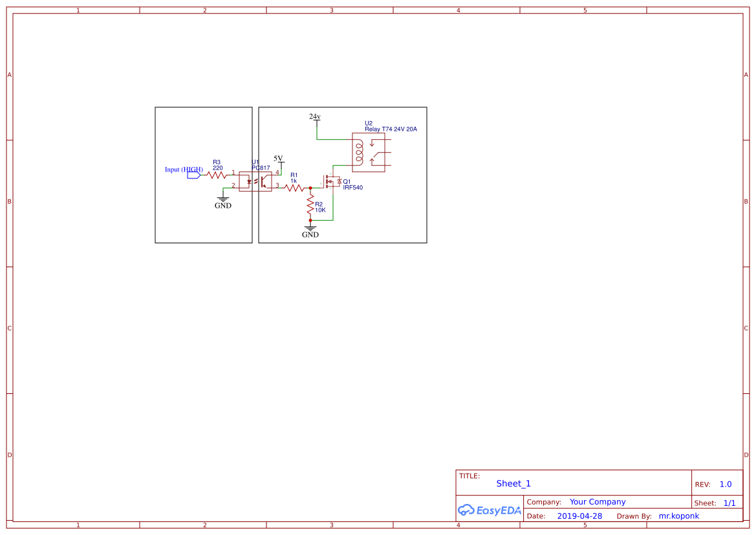
Task: Click the date 2019-04-28 field
Action: click(x=581, y=516)
